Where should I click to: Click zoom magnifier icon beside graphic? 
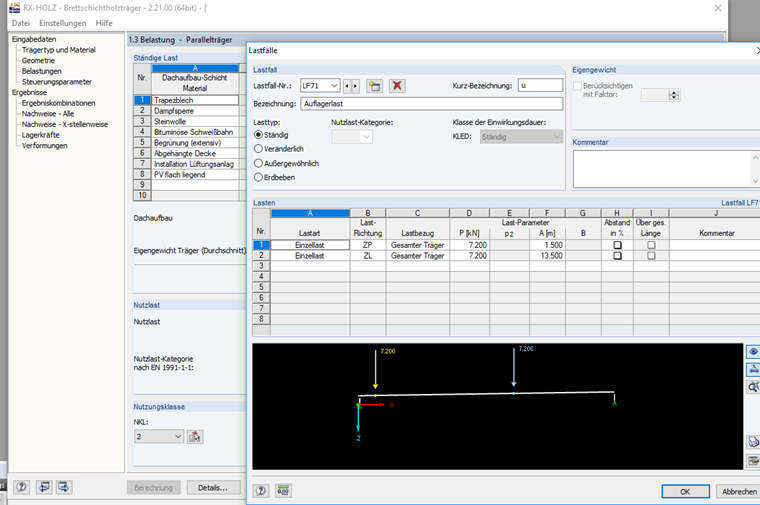point(753,387)
